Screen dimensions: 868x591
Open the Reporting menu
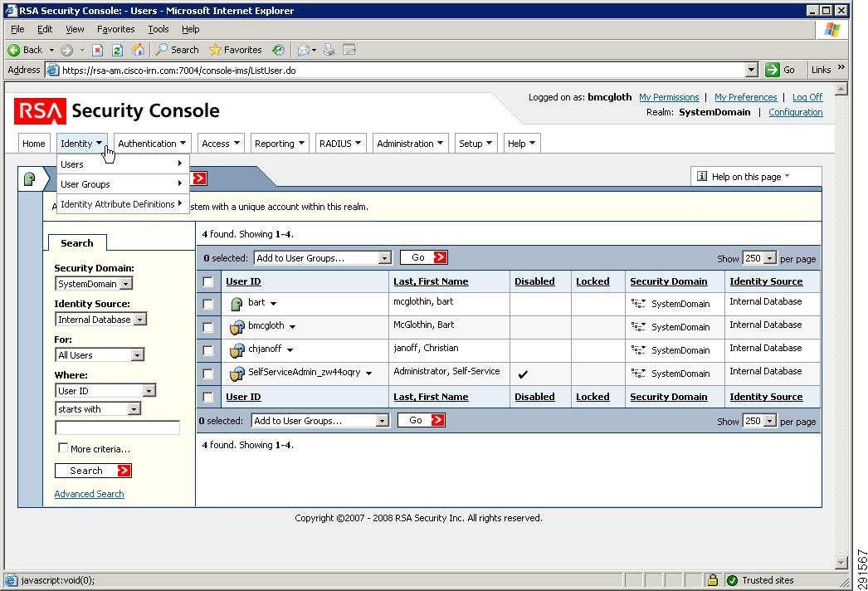[x=280, y=144]
